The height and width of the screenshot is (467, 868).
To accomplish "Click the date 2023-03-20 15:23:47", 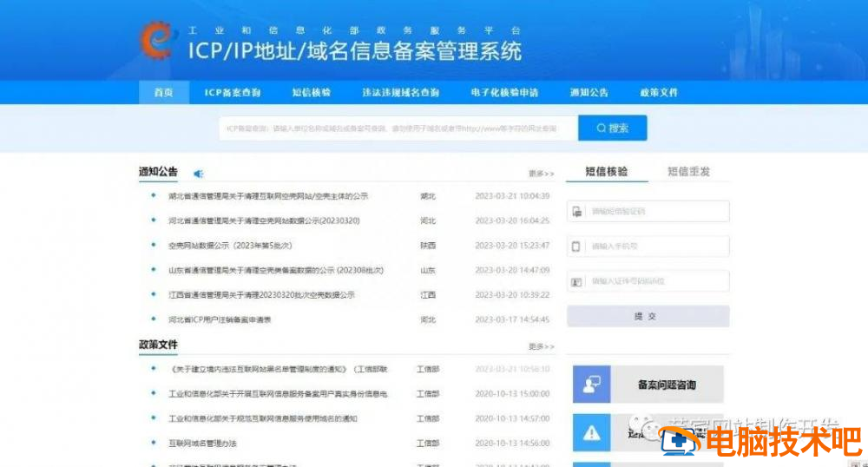I will point(513,246).
